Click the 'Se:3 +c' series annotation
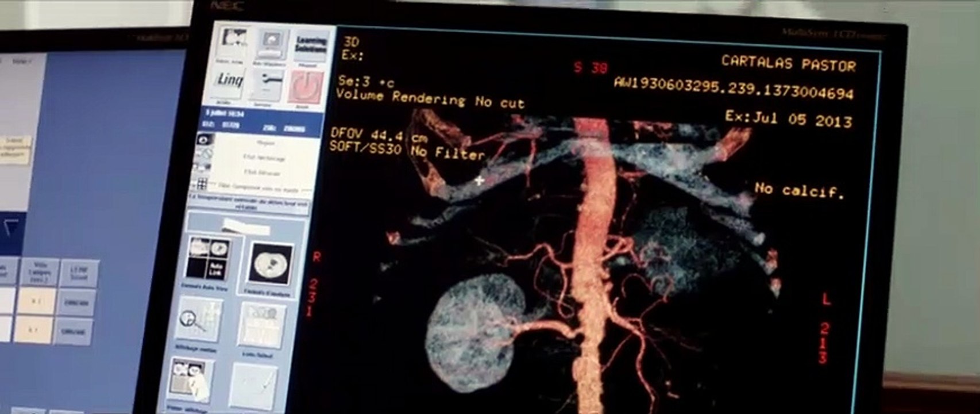980x414 pixels. 366,82
